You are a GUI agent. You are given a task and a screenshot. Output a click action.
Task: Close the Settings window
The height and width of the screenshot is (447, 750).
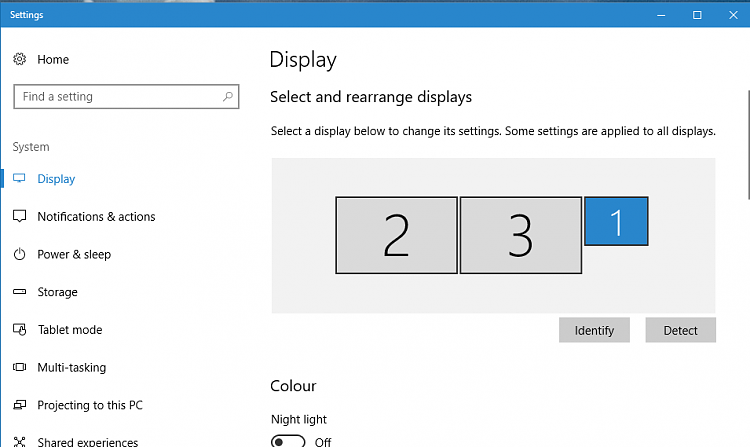point(733,15)
